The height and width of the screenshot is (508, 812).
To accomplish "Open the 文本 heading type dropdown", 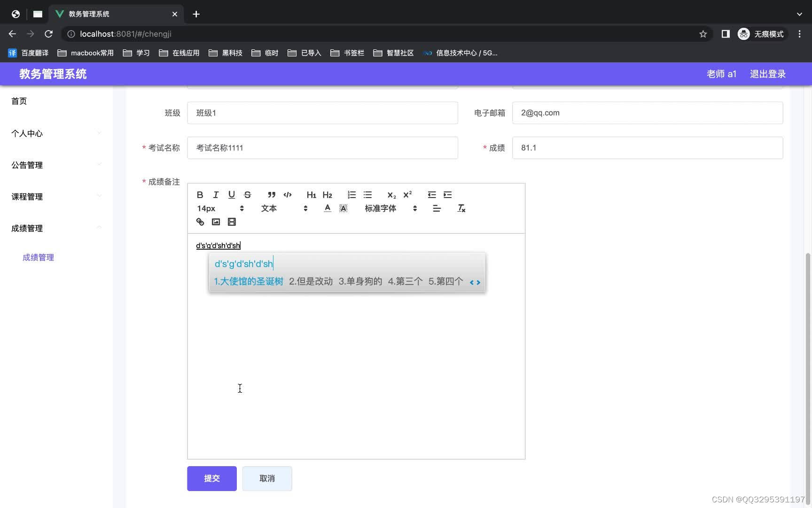I will [x=284, y=208].
